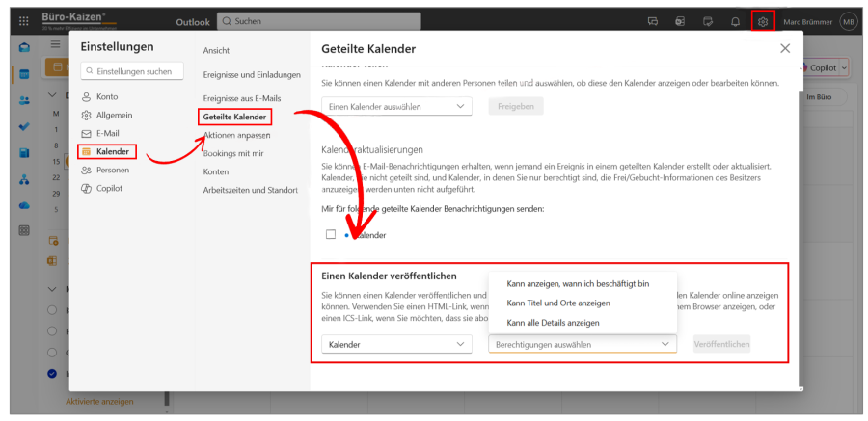Click the Veröffentlichen button
The width and height of the screenshot is (868, 421).
721,344
